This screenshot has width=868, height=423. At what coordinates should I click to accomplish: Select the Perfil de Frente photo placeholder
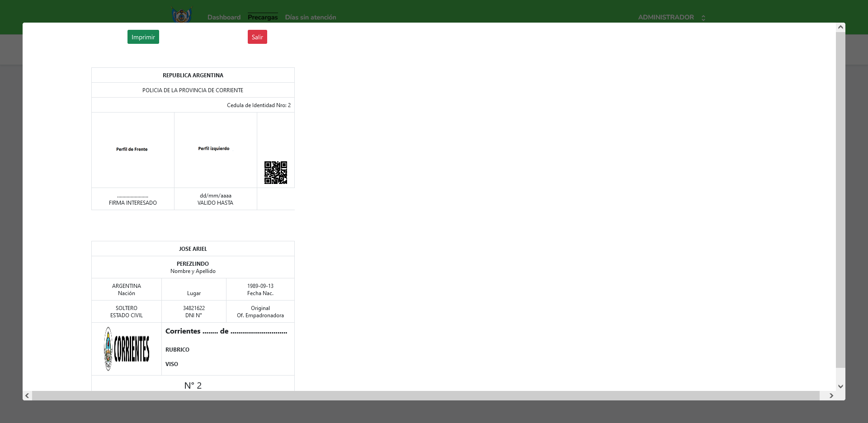coord(132,150)
